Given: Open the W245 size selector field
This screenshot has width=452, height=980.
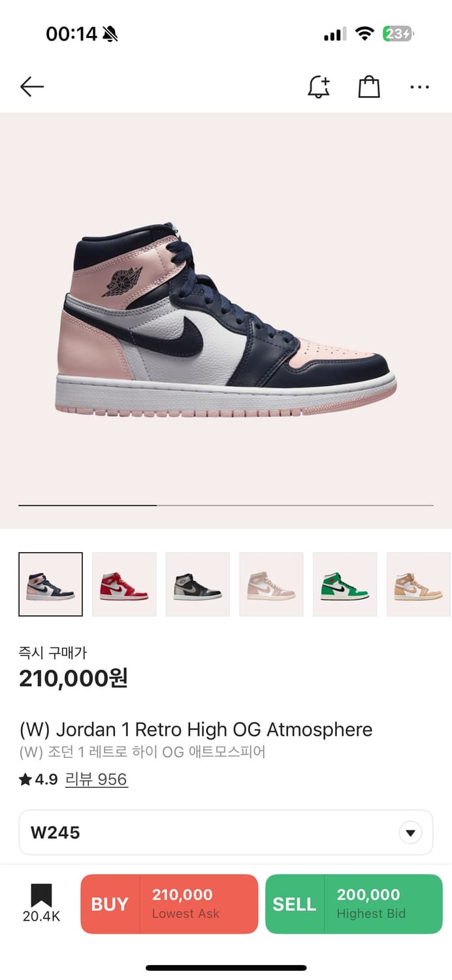Looking at the screenshot, I should pos(226,832).
